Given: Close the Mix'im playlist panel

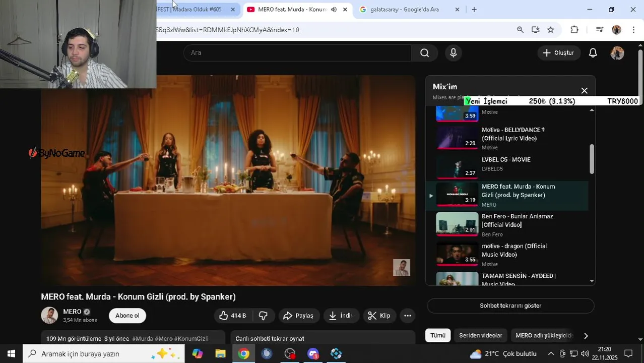Looking at the screenshot, I should click(x=585, y=91).
